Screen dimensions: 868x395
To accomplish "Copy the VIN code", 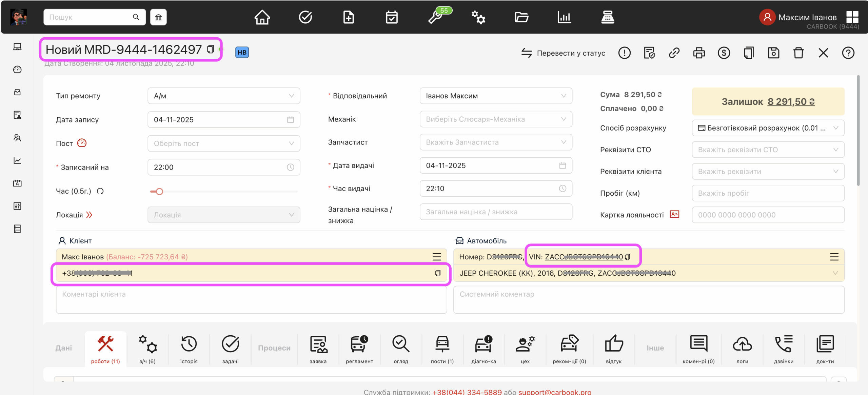I will [x=628, y=257].
